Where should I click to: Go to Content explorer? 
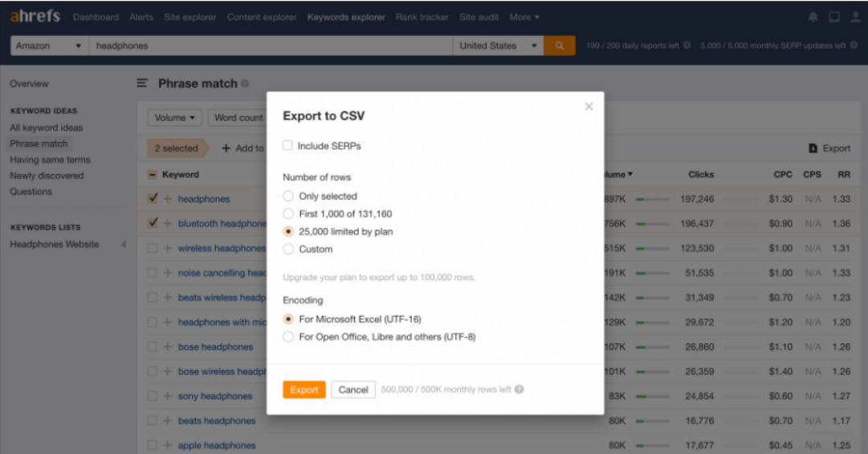tap(261, 17)
